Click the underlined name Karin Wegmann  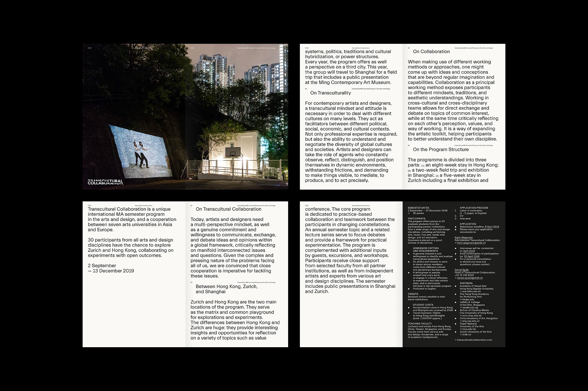[464, 238]
